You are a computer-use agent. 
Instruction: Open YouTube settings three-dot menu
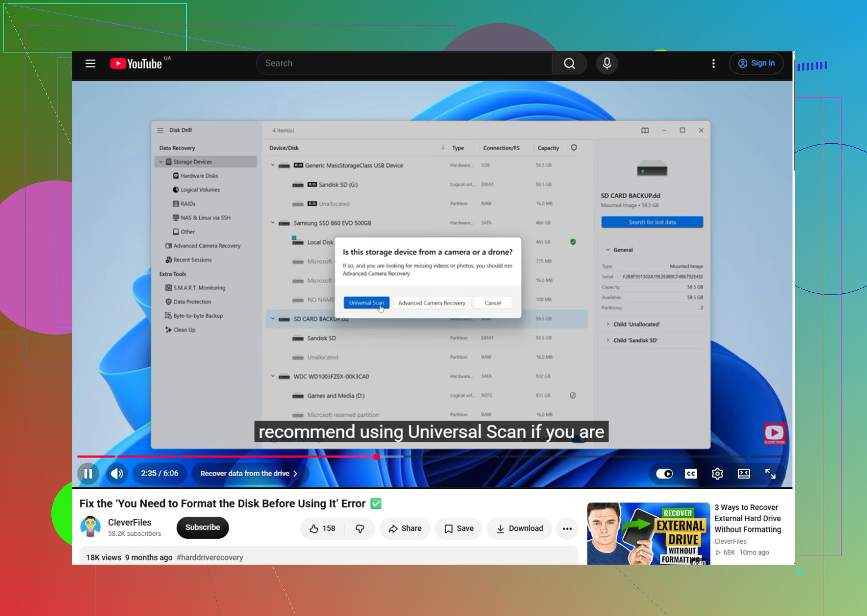coord(713,64)
